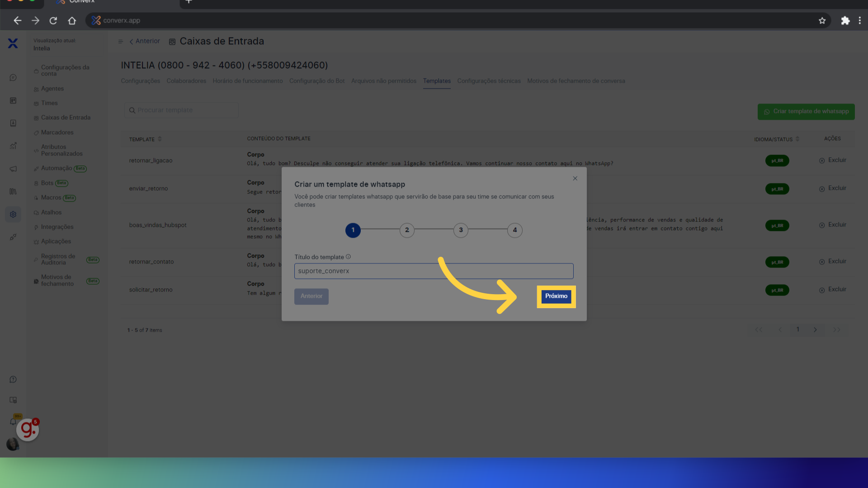Open campaigns megaphone icon in left rail
Image resolution: width=868 pixels, height=488 pixels.
coord(13,169)
